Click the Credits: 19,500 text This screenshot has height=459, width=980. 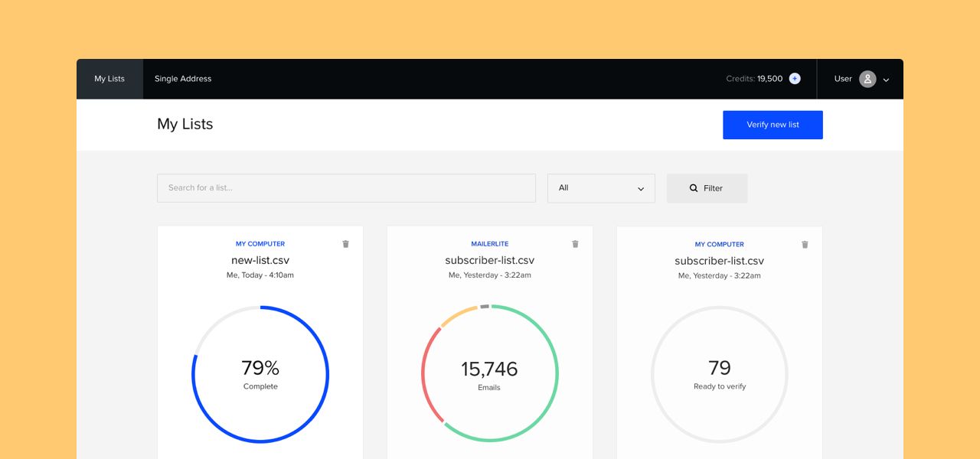(754, 79)
